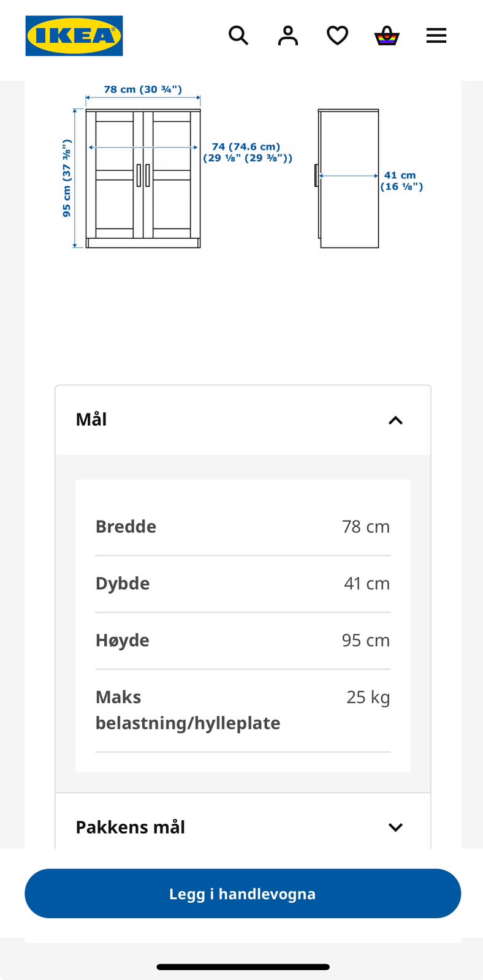
Task: Open the user profile icon
Action: (x=288, y=36)
